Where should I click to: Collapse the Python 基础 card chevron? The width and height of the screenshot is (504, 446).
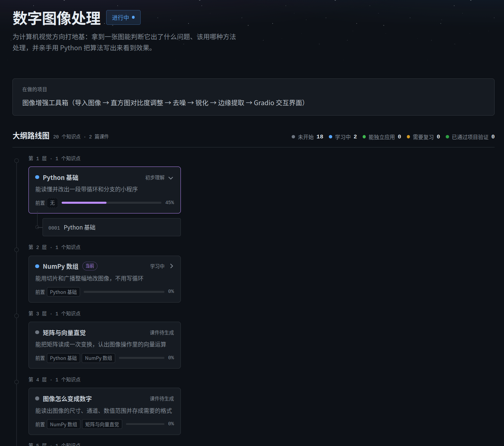point(171,178)
